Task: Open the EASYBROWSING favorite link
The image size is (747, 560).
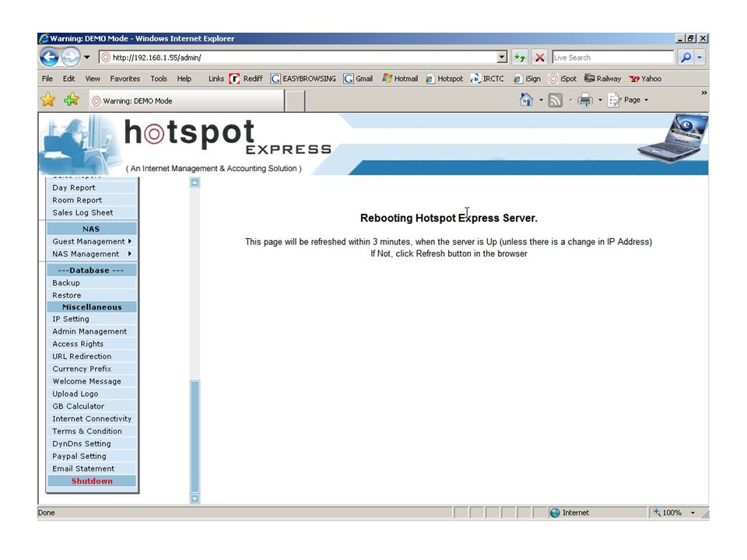Action: coord(303,79)
